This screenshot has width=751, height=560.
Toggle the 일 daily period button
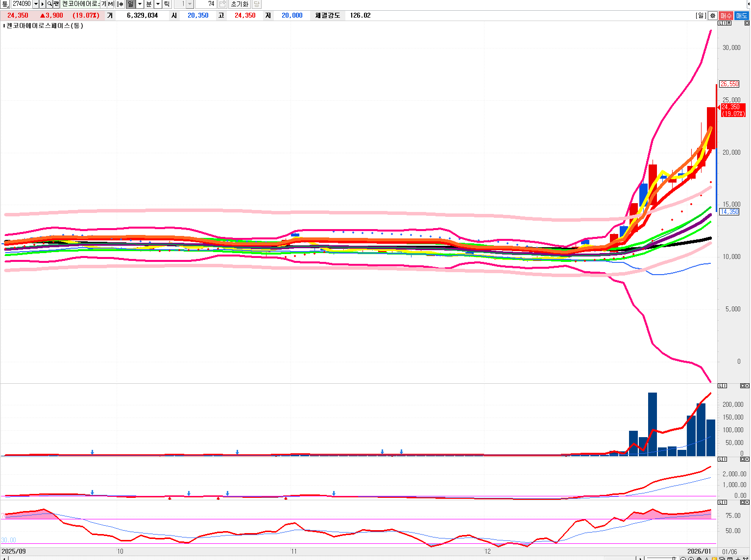pyautogui.click(x=130, y=4)
